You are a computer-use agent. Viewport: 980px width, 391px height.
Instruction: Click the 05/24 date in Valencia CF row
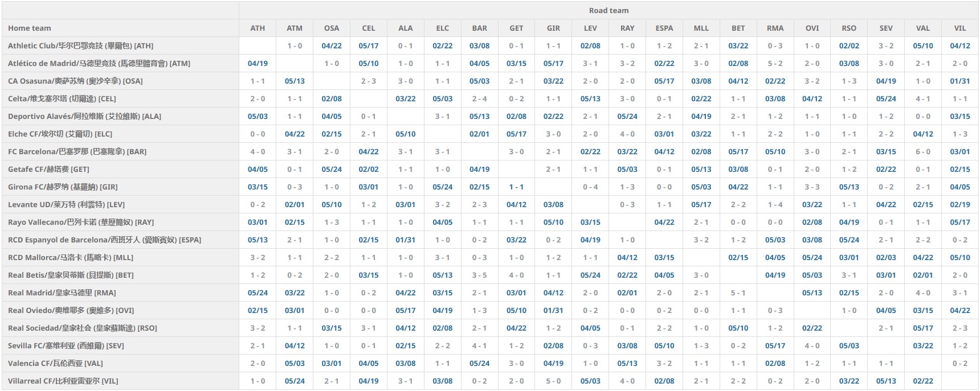tap(479, 364)
